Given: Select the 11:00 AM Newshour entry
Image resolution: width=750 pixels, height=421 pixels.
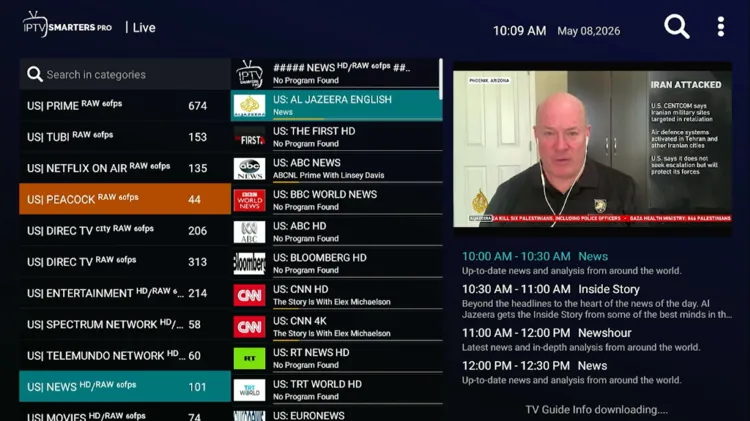Looking at the screenshot, I should click(x=596, y=339).
